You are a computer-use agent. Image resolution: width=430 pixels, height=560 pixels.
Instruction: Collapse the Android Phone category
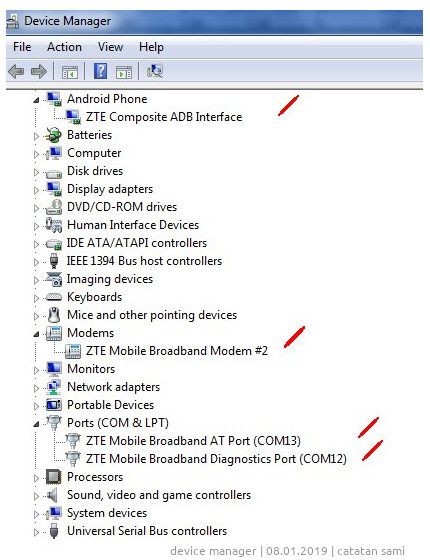(36, 100)
